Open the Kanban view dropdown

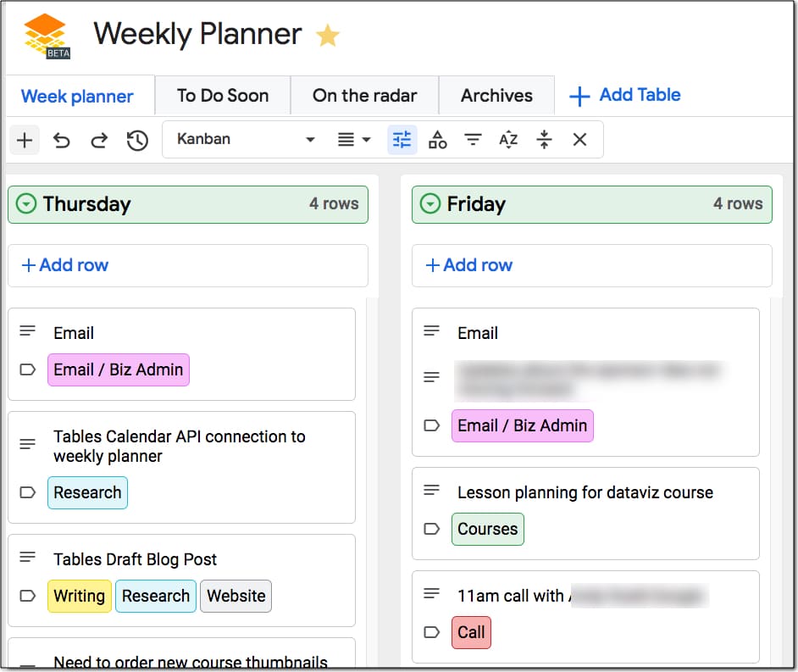coord(246,139)
